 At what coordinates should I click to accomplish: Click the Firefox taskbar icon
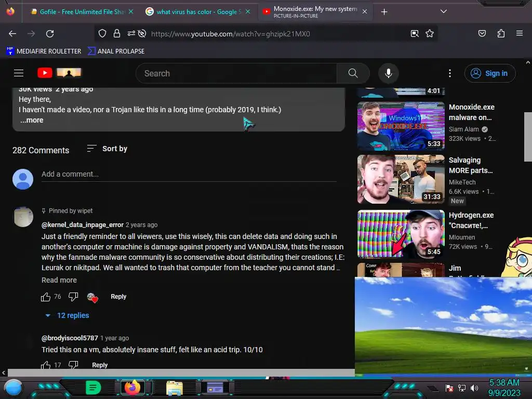pos(132,388)
